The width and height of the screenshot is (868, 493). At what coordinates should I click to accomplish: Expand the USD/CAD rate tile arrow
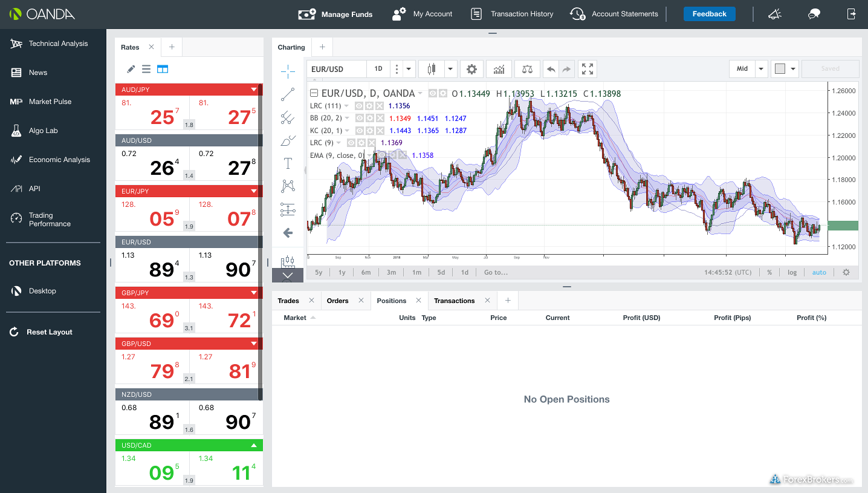[254, 445]
